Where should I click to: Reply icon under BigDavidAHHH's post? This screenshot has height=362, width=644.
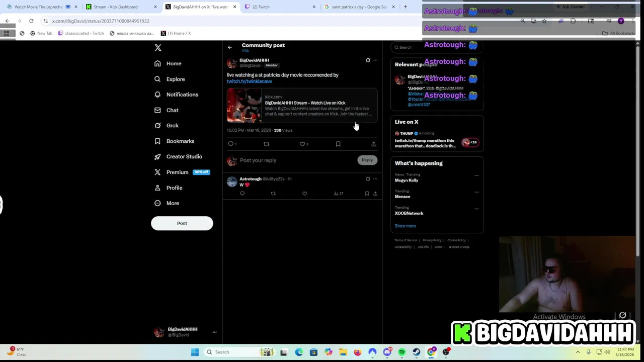click(x=231, y=144)
